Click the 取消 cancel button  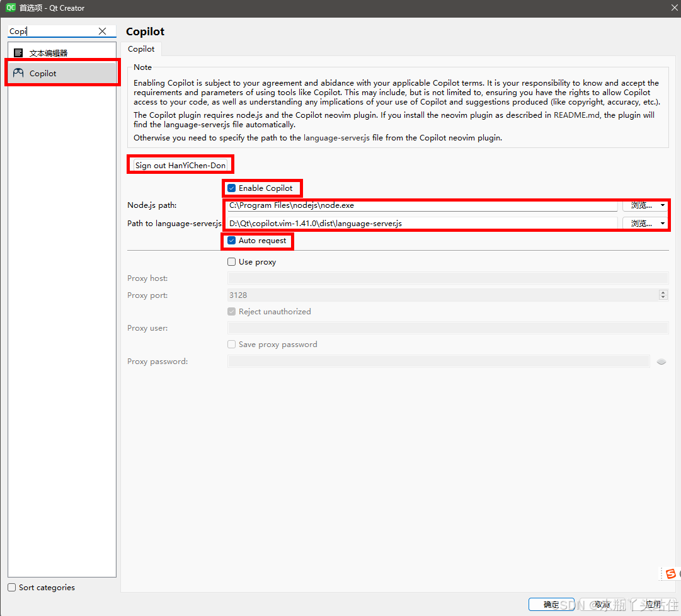[602, 604]
